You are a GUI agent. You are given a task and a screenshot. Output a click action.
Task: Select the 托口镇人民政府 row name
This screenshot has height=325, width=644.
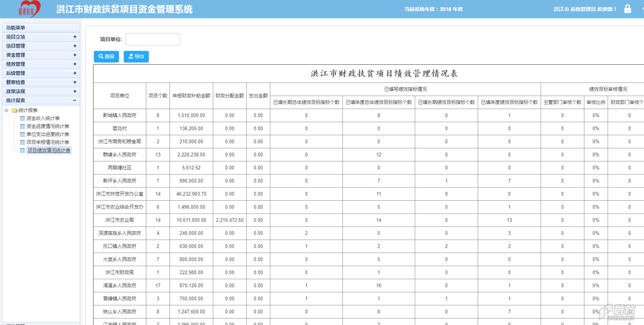pyautogui.click(x=120, y=246)
